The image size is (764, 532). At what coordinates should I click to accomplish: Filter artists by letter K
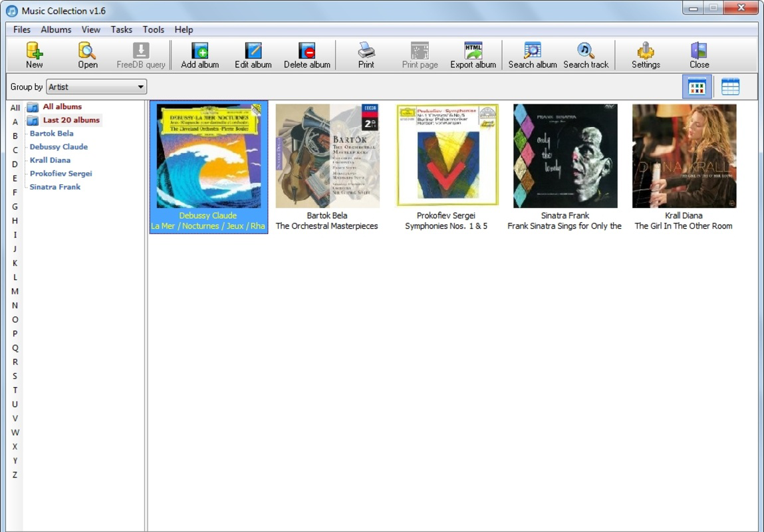pos(15,263)
